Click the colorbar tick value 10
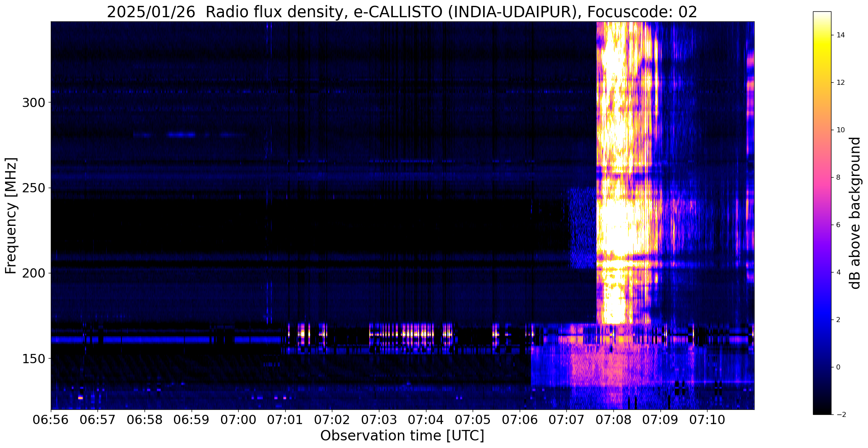The image size is (868, 448). 841,130
